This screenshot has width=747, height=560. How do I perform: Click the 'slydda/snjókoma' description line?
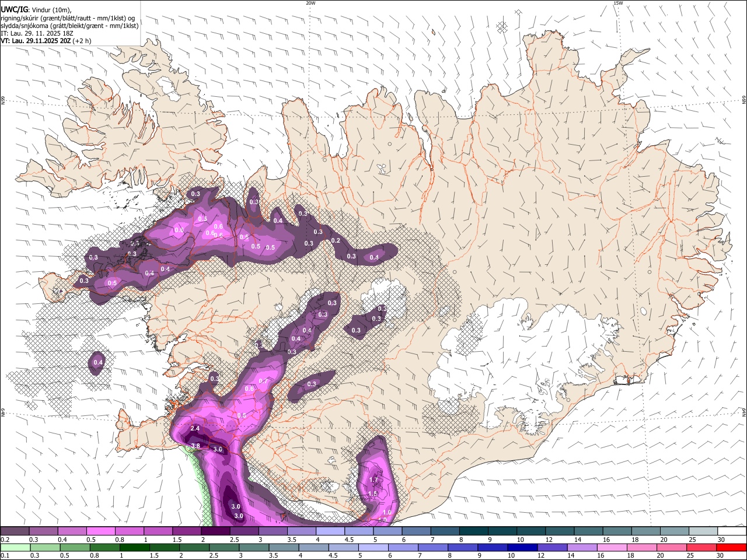pos(69,26)
